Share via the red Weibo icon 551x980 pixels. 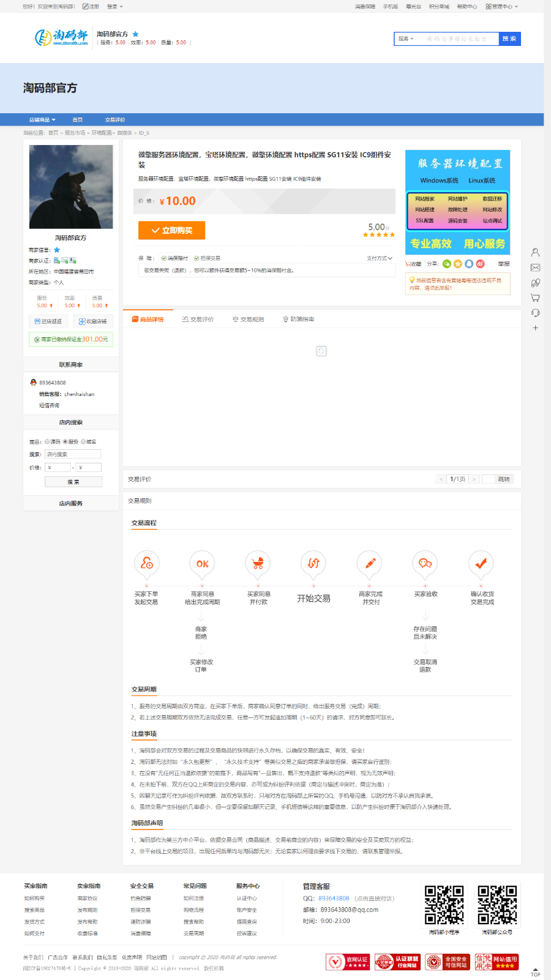coord(480,264)
